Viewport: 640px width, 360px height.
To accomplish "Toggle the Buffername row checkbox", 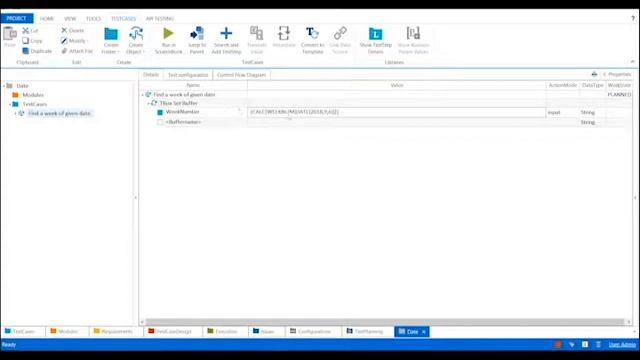I will pyautogui.click(x=160, y=122).
